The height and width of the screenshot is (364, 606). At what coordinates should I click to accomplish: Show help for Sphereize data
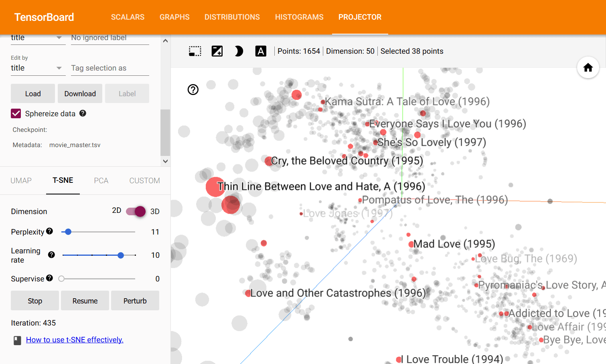click(x=83, y=113)
